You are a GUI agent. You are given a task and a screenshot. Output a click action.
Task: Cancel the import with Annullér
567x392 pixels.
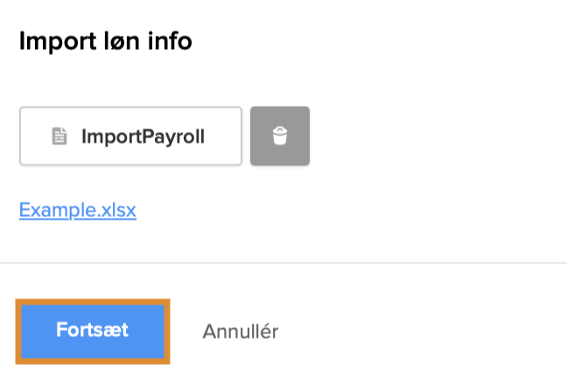pos(241,332)
